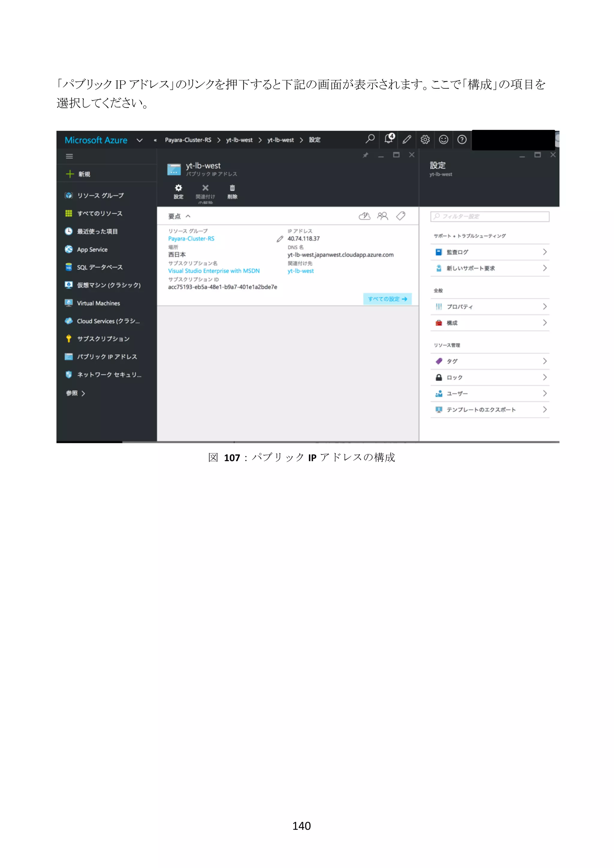Open the help question mark icon
Screen dimensions: 614x868
(x=461, y=140)
